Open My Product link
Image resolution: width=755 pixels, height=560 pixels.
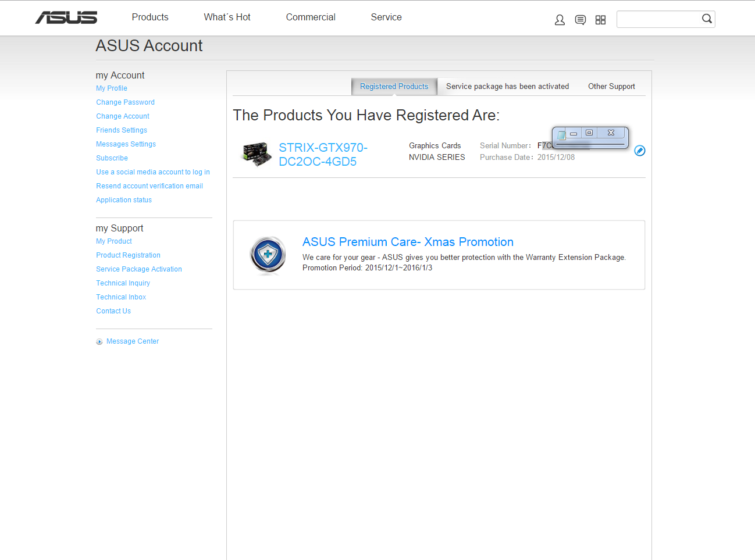tap(114, 241)
